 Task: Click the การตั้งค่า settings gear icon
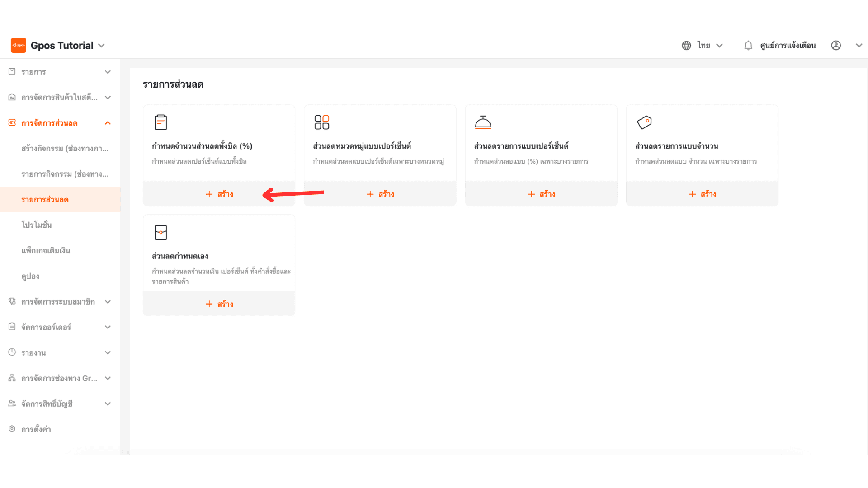[12, 429]
